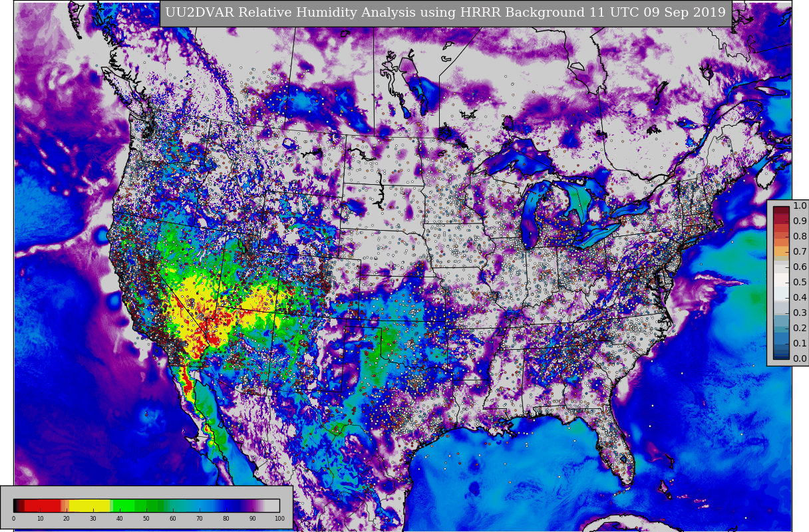The width and height of the screenshot is (809, 532).
Task: Click the 0.5 label on the right colorbar
Action: point(800,283)
